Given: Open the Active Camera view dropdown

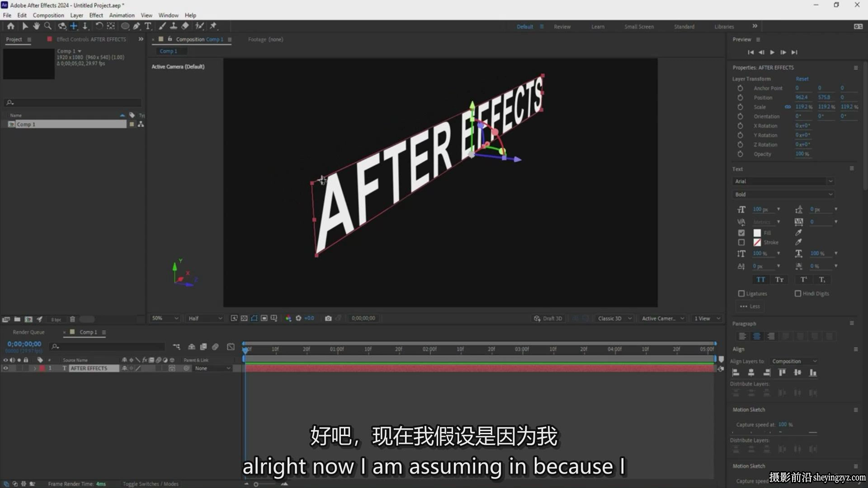Looking at the screenshot, I should [663, 319].
